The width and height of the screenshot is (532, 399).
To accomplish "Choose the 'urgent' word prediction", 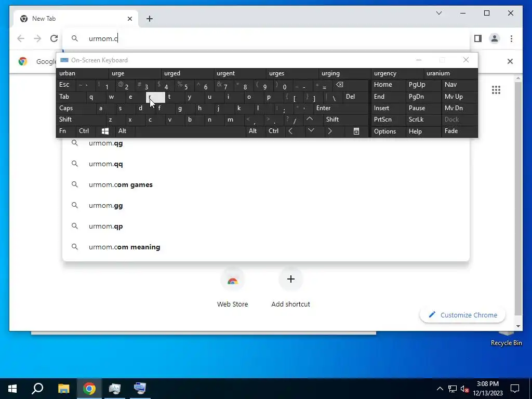I will [x=240, y=73].
